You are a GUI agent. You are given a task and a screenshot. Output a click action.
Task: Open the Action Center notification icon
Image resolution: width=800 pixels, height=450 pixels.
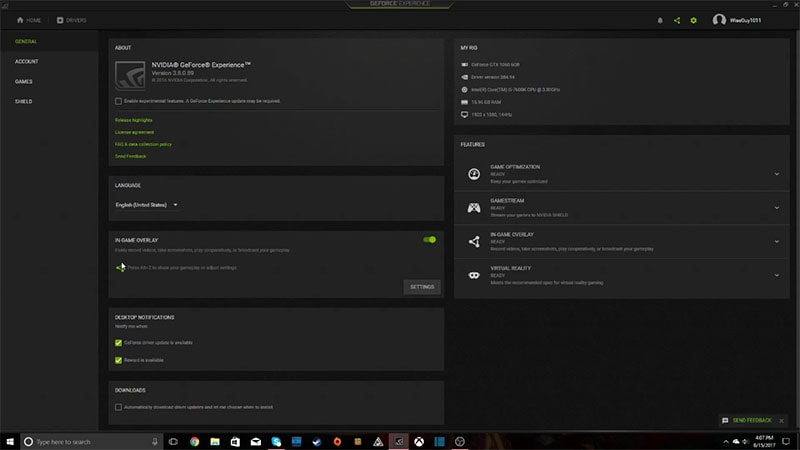[x=786, y=441]
